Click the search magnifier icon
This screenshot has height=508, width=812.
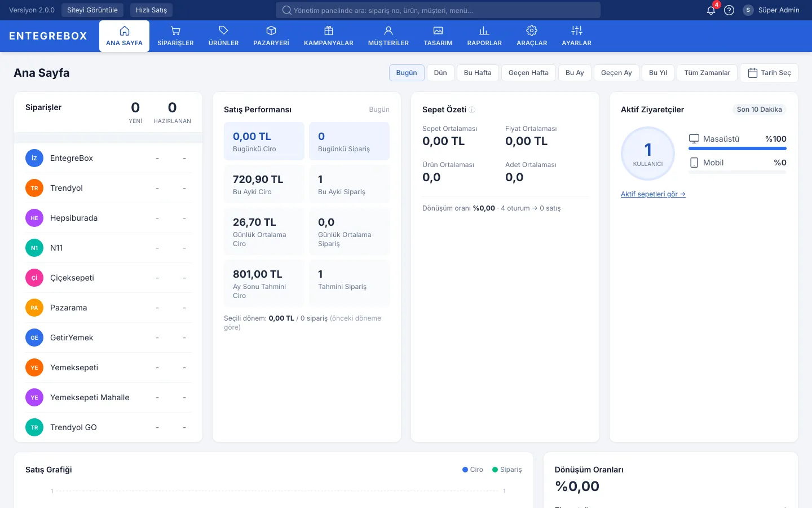[x=286, y=10]
